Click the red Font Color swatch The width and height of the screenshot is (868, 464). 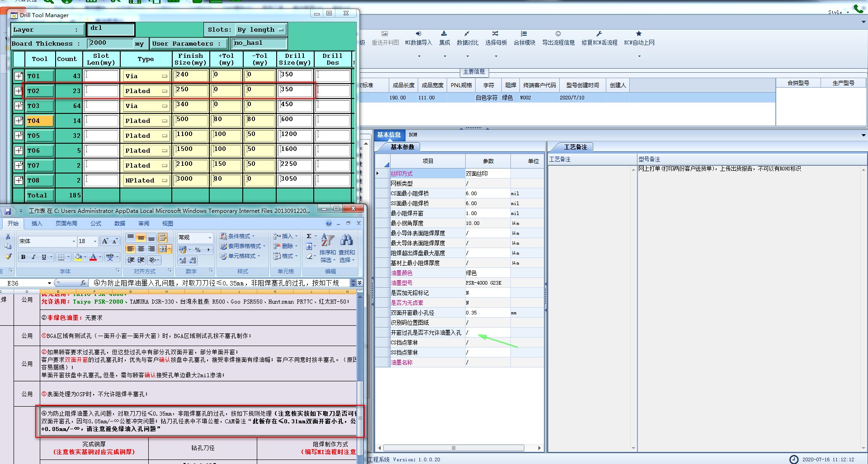coord(93,257)
